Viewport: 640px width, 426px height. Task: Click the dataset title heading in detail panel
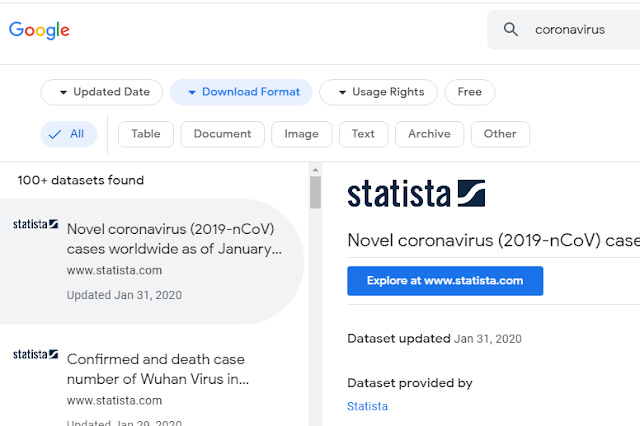(493, 240)
